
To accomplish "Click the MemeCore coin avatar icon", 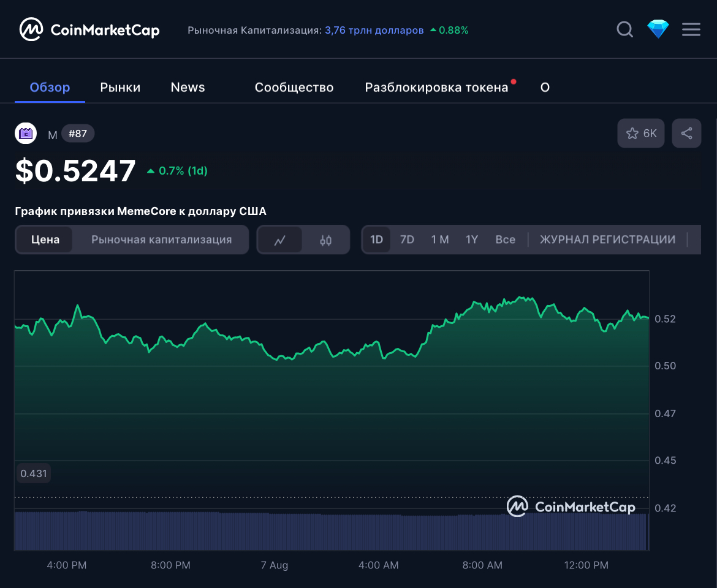I will (x=26, y=134).
